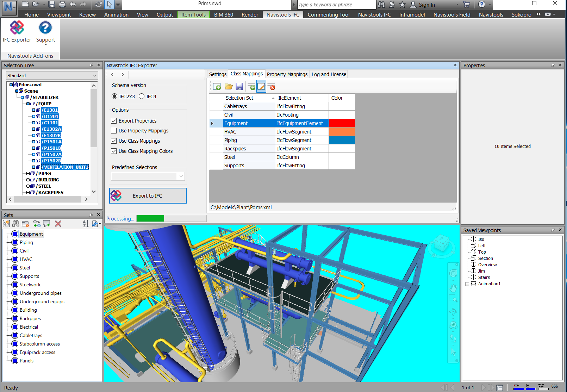Select the IFC4 schema version
567x392 pixels.
point(142,97)
